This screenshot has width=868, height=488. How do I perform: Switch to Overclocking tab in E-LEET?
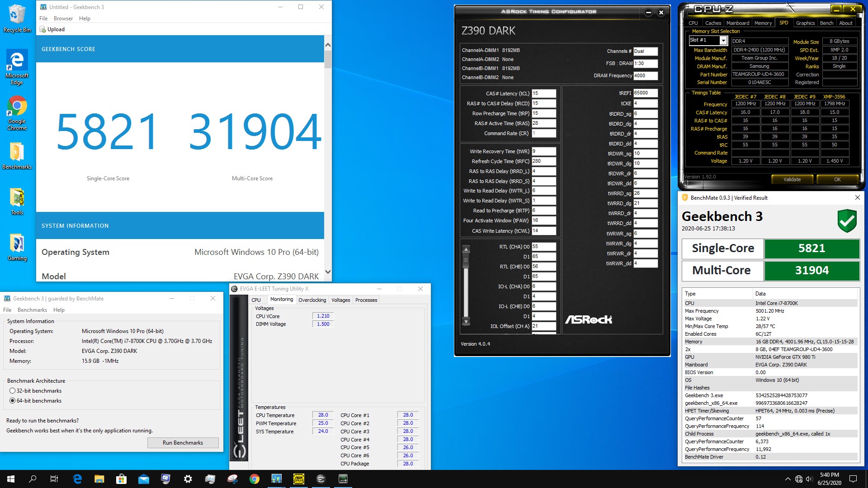click(312, 300)
